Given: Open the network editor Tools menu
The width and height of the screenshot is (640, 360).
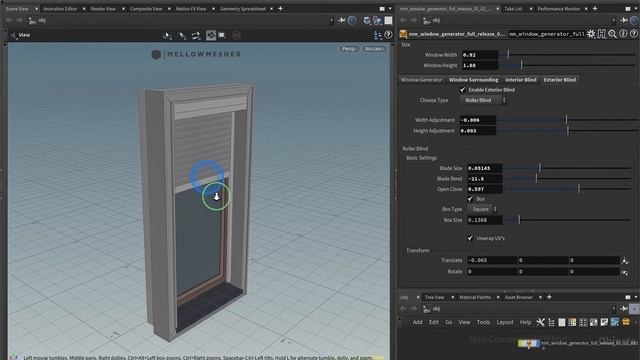Looking at the screenshot, I should [483, 322].
